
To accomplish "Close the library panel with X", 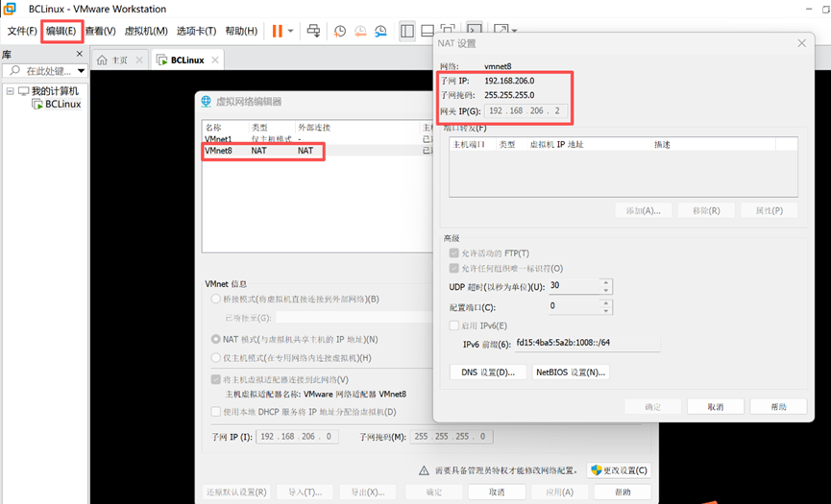I will pos(80,54).
